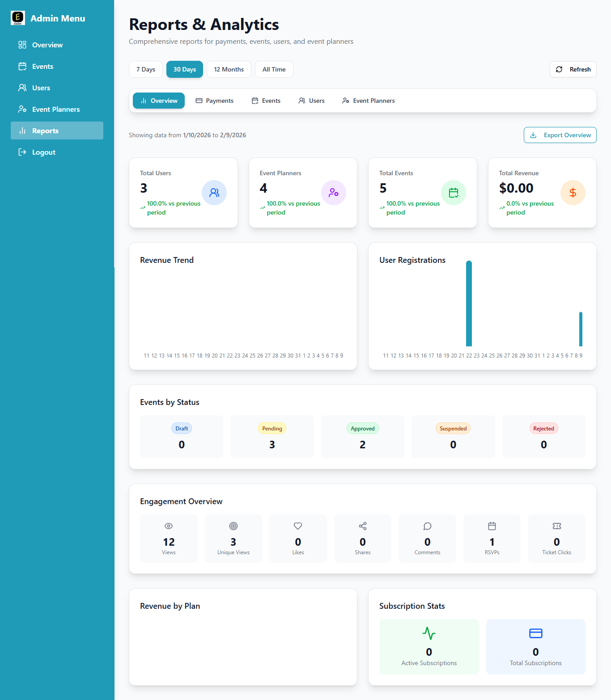Click the Views eye icon

(x=169, y=526)
